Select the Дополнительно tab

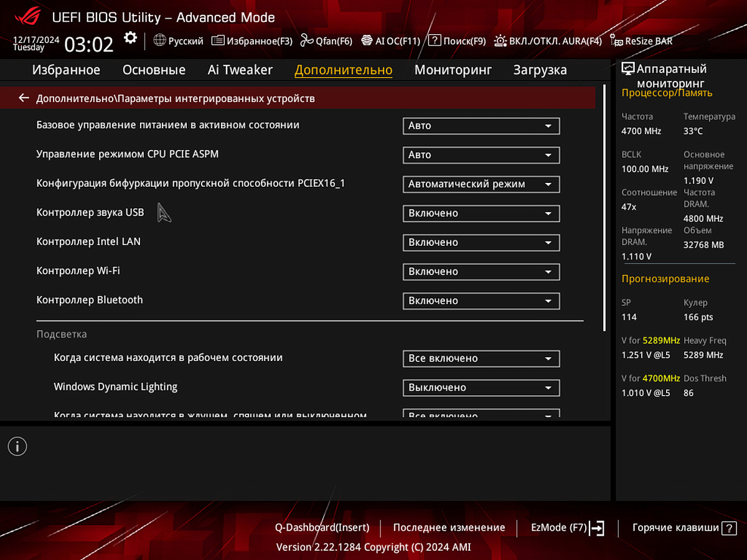pos(344,70)
